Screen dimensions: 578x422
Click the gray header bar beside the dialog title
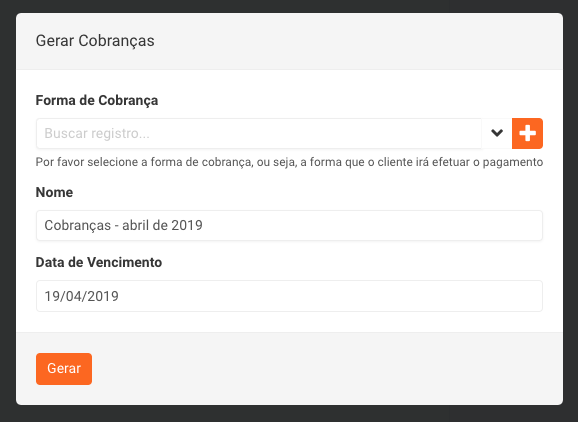point(358,41)
